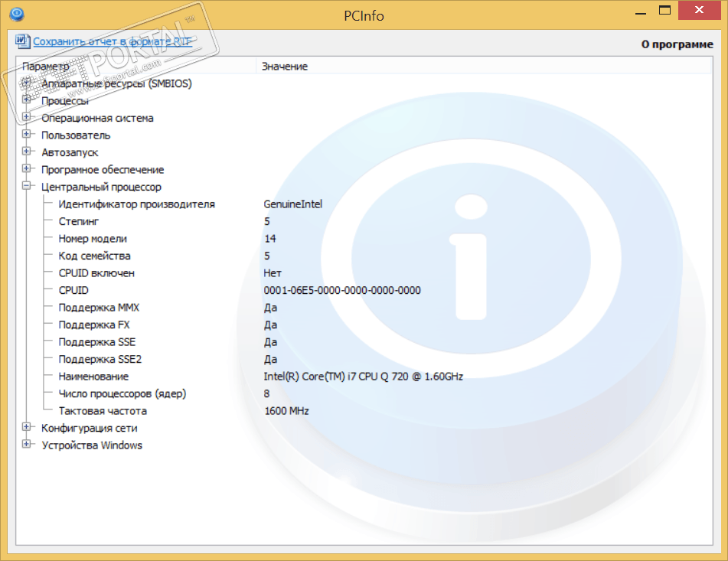Select the Аппаратные ресурсы (SMBIOS) row
728x561 pixels.
click(116, 83)
